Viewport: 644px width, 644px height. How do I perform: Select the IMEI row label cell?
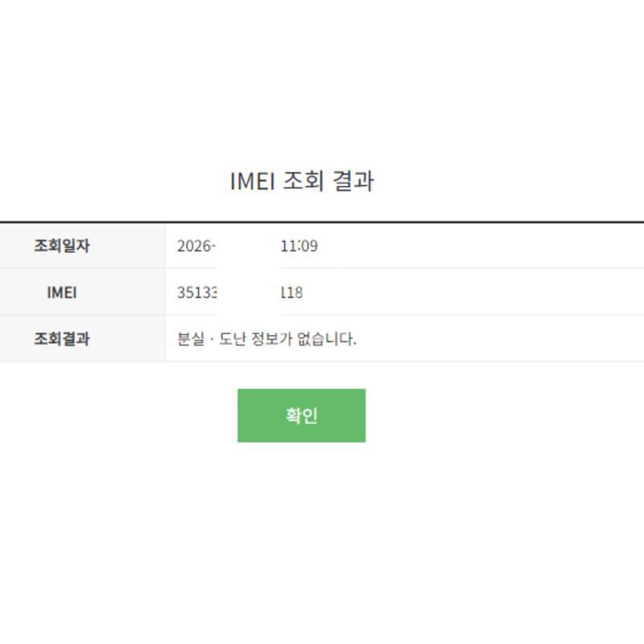click(x=61, y=292)
